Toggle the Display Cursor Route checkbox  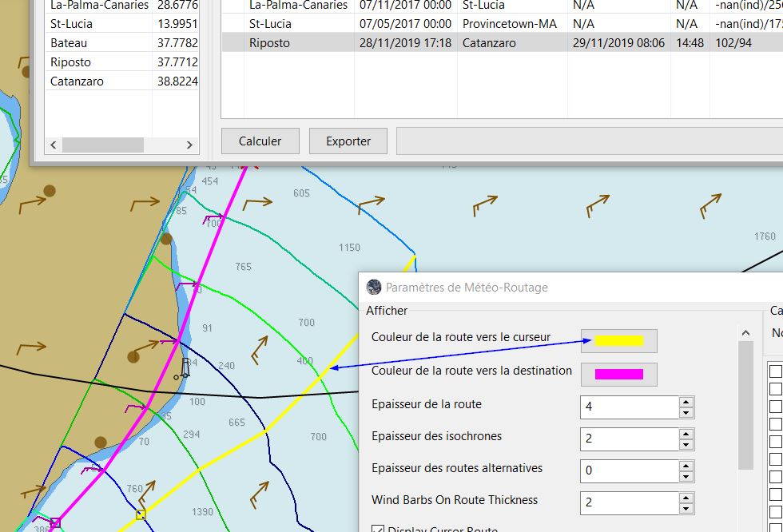click(379, 529)
